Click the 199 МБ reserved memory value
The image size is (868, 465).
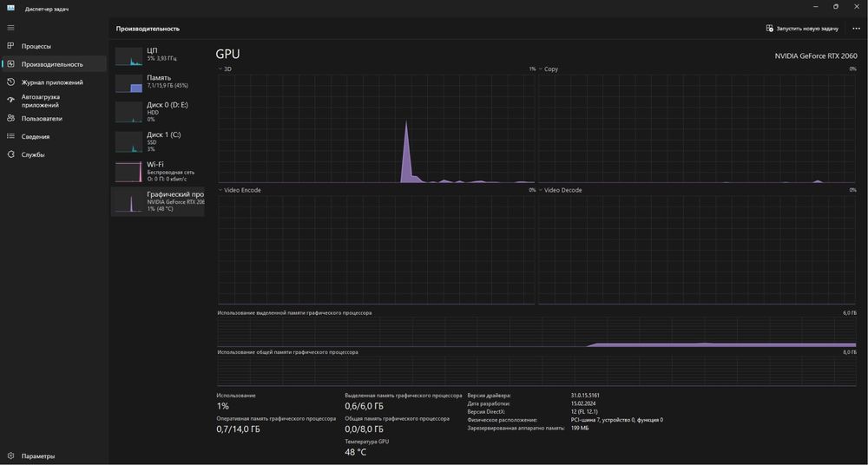580,428
